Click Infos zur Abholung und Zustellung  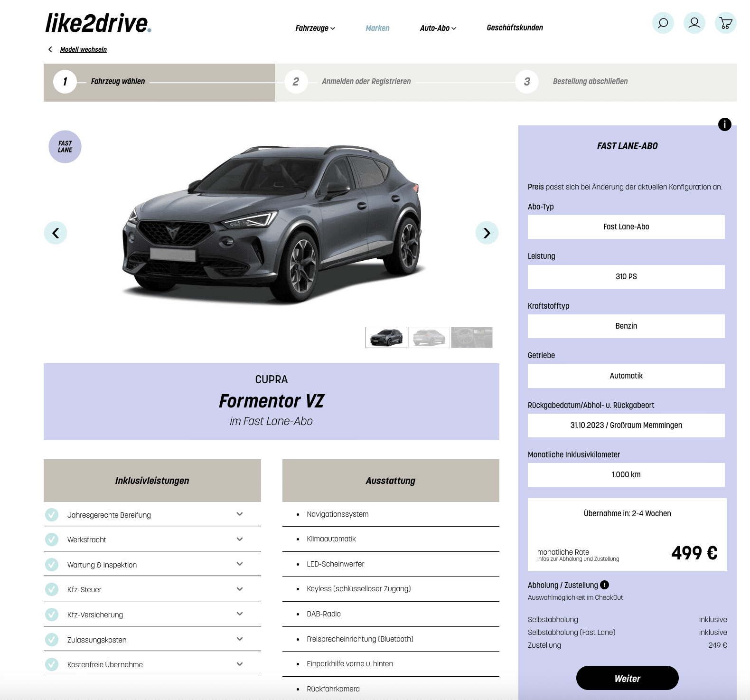pos(578,559)
